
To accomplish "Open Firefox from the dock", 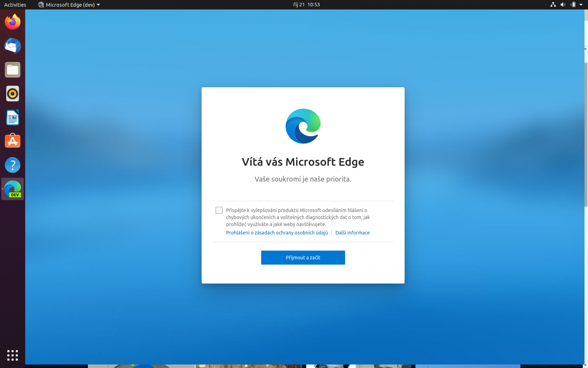I will click(12, 22).
